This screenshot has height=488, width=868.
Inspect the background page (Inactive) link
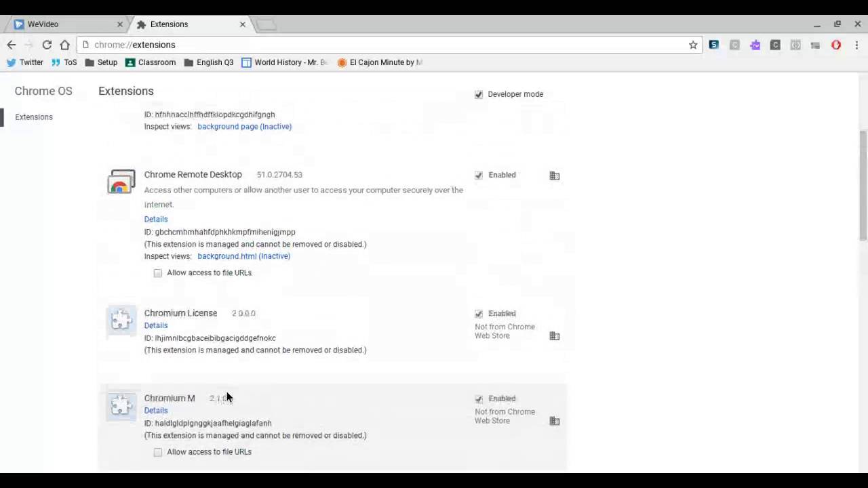[245, 127]
